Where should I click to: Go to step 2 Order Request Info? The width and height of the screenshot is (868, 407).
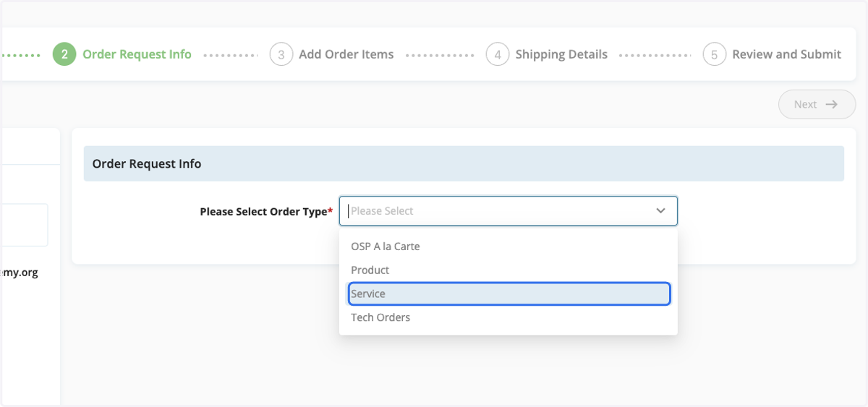122,54
